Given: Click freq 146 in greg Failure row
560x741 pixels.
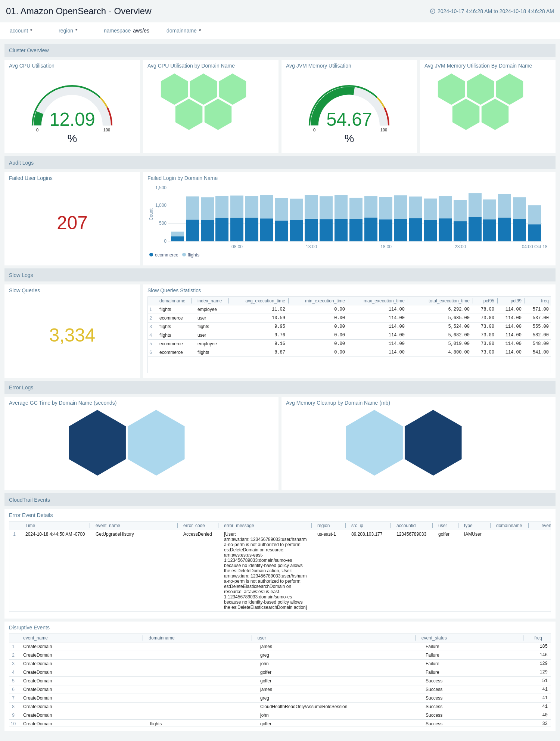Looking at the screenshot, I should click(544, 655).
